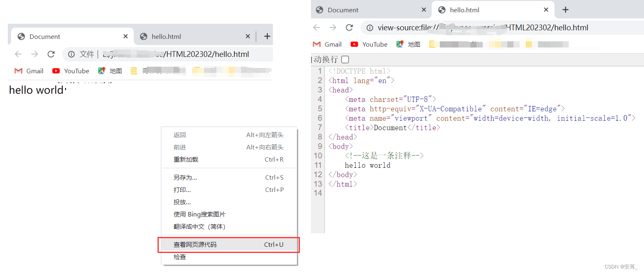
Task: Close Document tab in view-source window
Action: pyautogui.click(x=424, y=10)
